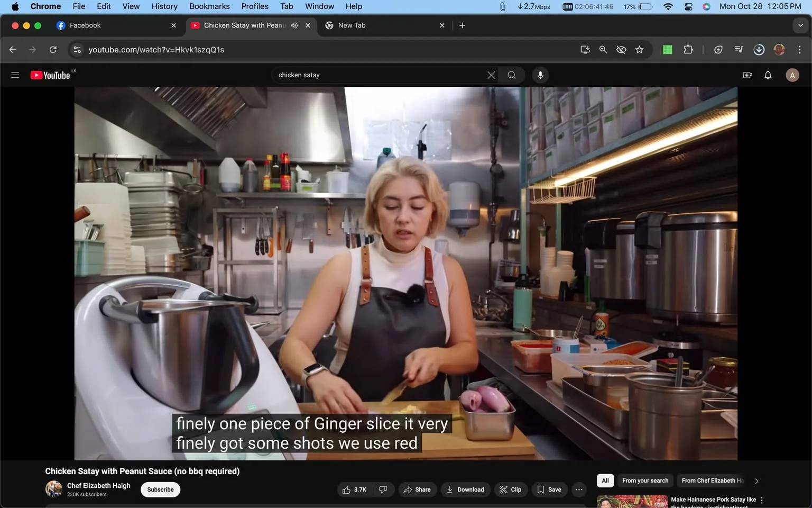Switch to the Facebook tab
The image size is (812, 508).
(x=106, y=25)
